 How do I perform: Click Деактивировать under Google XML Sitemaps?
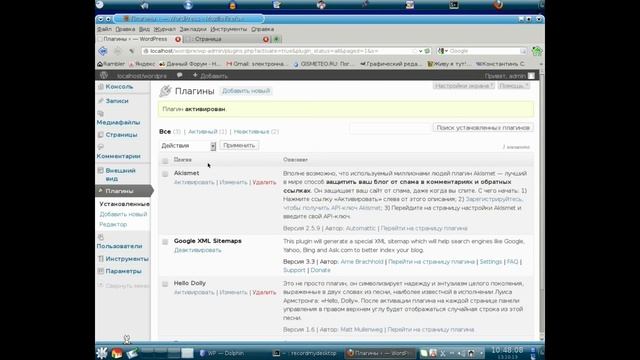pyautogui.click(x=198, y=250)
